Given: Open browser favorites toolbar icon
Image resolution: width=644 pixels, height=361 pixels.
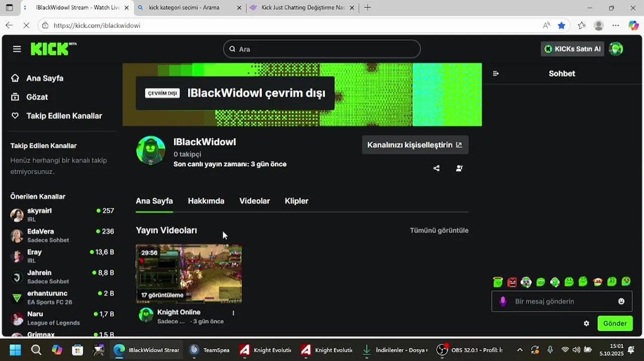Looking at the screenshot, I should 581,26.
